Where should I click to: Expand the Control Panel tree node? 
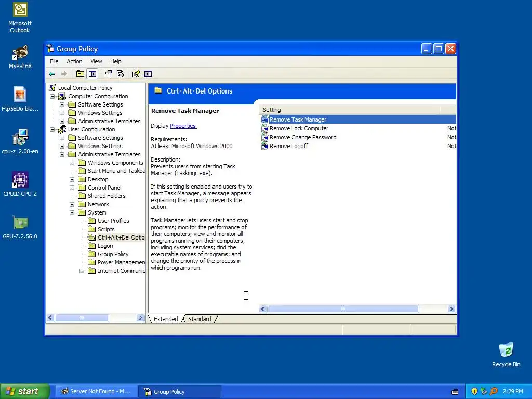click(x=72, y=188)
